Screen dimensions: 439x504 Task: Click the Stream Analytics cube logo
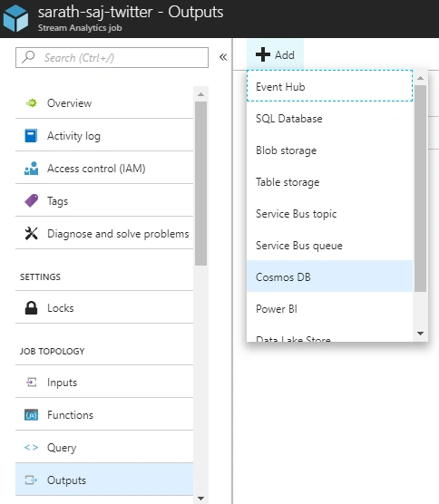point(15,19)
